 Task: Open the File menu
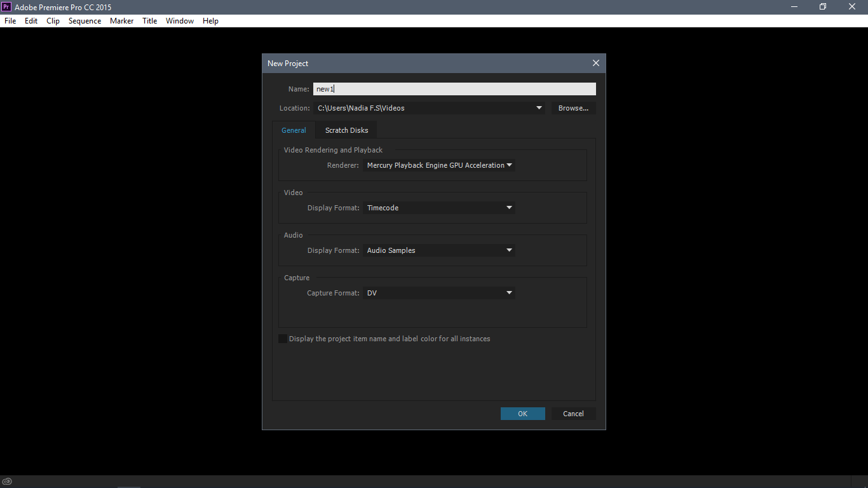pyautogui.click(x=10, y=21)
